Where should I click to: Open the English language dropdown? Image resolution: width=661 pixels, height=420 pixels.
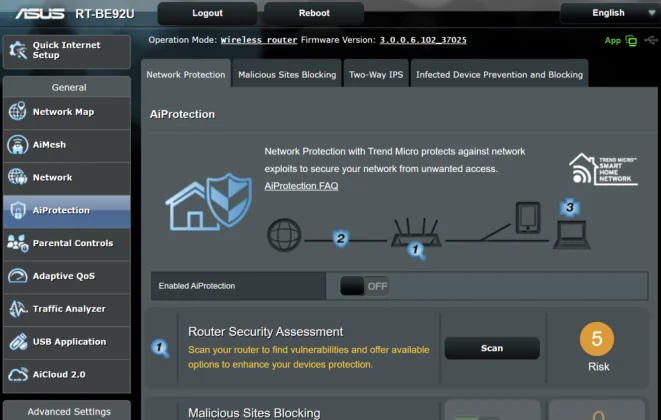tap(610, 13)
